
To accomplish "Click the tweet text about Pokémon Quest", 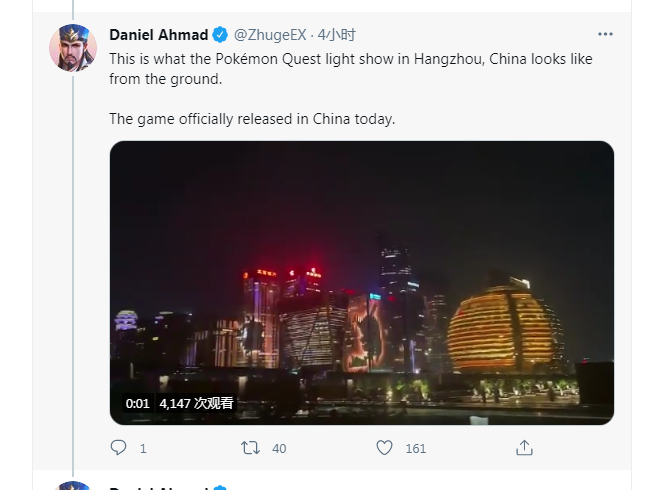I will [x=351, y=69].
